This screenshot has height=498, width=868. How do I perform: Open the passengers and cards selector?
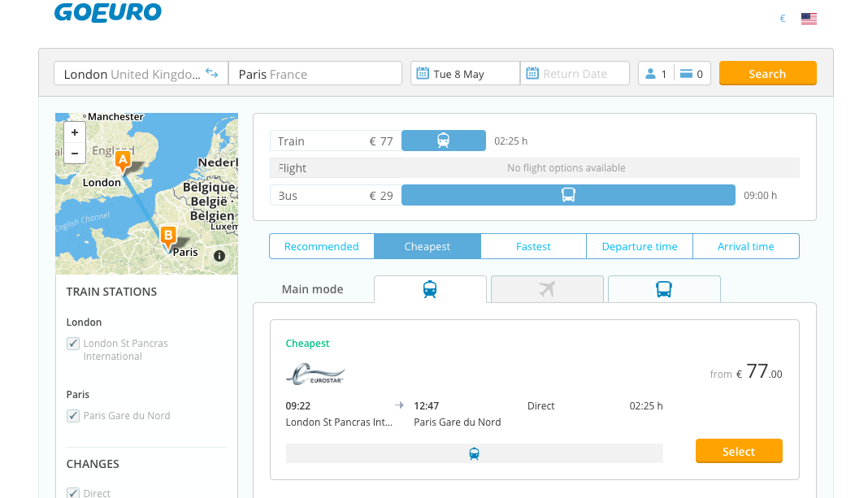[675, 74]
